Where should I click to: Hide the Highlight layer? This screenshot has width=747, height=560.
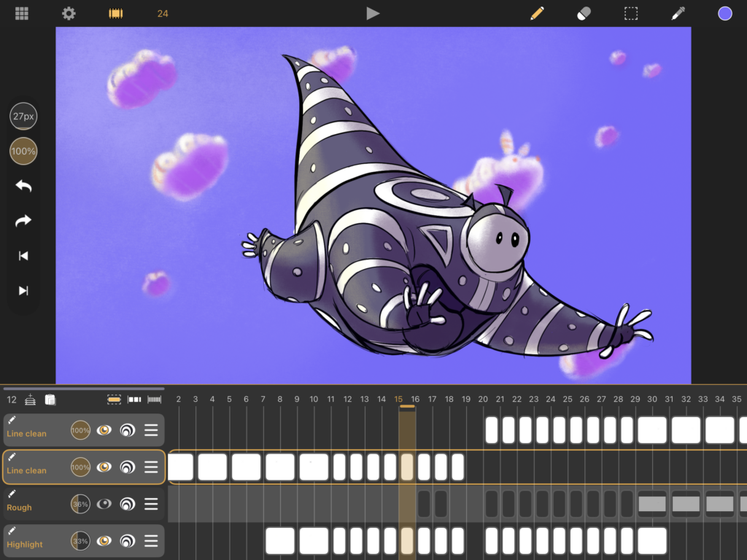[104, 541]
